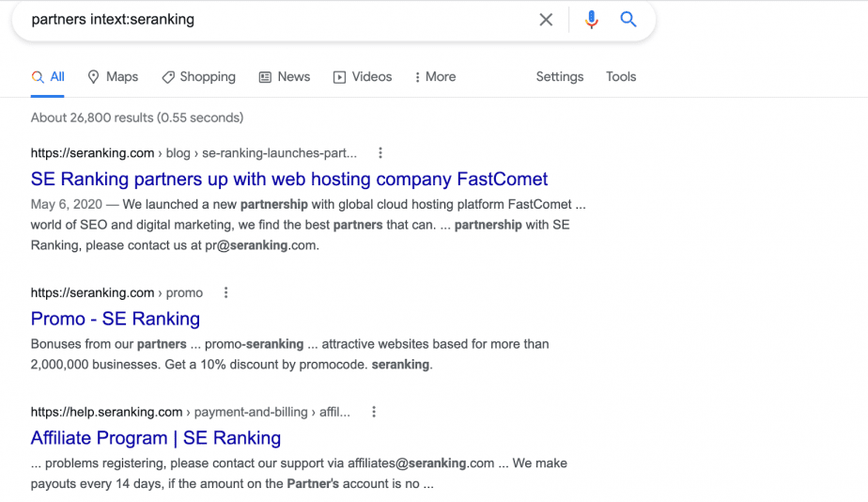The image size is (868, 502).
Task: Clear the search query with the X icon
Action: click(546, 20)
